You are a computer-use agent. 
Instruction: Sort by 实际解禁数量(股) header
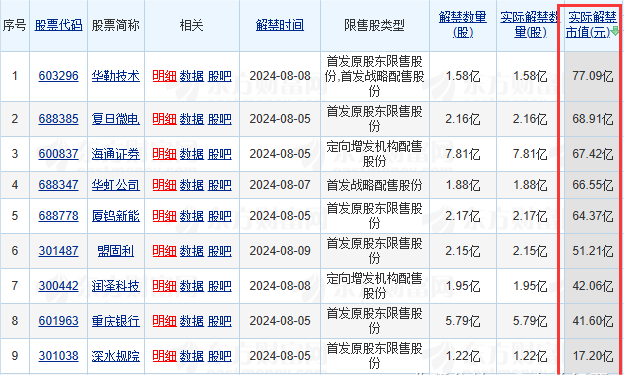tap(530, 25)
